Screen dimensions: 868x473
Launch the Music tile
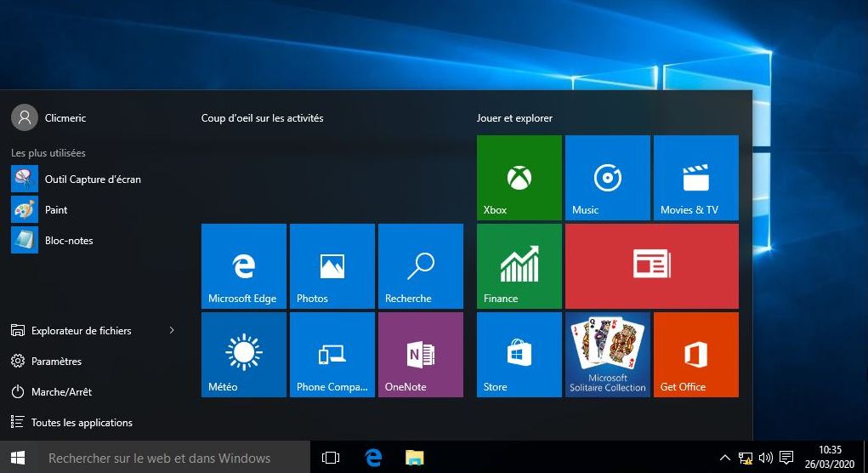[607, 178]
